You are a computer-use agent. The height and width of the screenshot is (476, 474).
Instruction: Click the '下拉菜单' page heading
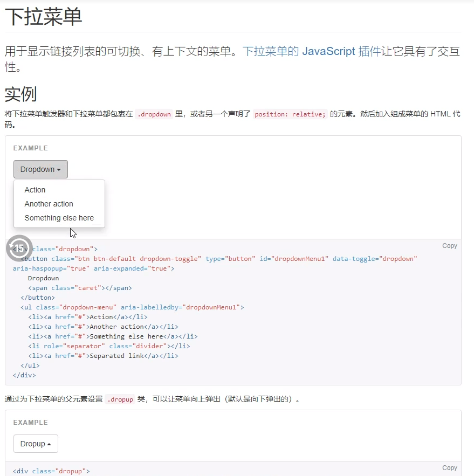point(42,16)
